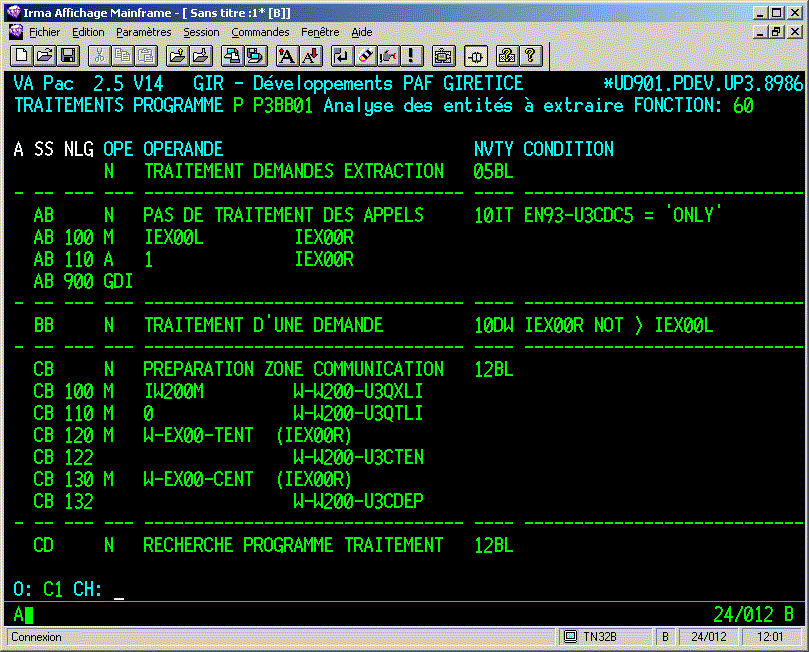The width and height of the screenshot is (809, 652).
Task: Click the folder with up arrow icon
Action: tap(177, 56)
